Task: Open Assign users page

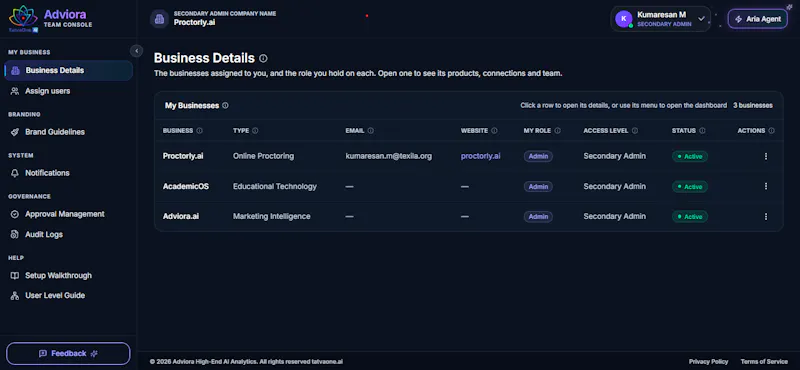Action: pos(68,91)
